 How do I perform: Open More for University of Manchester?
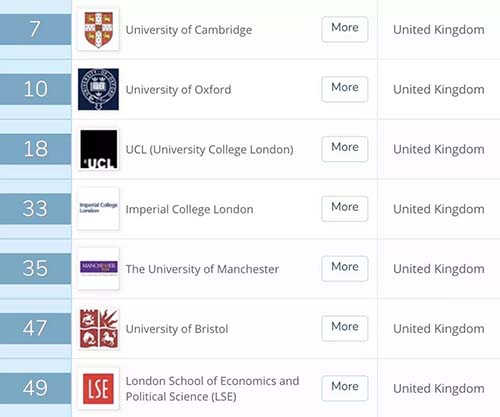[x=345, y=268]
